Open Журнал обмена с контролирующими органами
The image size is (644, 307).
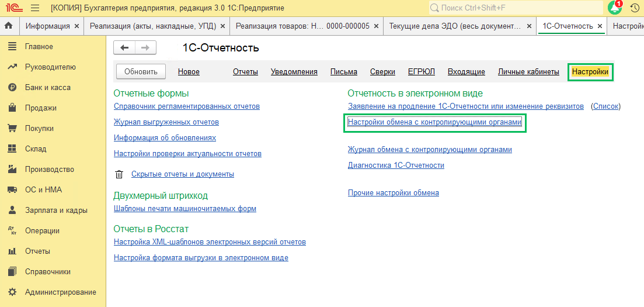430,150
